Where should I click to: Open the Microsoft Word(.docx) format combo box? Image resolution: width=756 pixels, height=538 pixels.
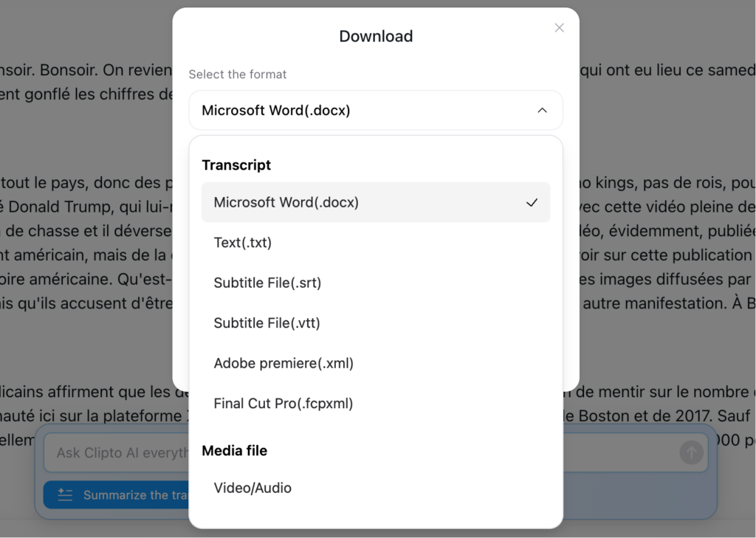[376, 111]
